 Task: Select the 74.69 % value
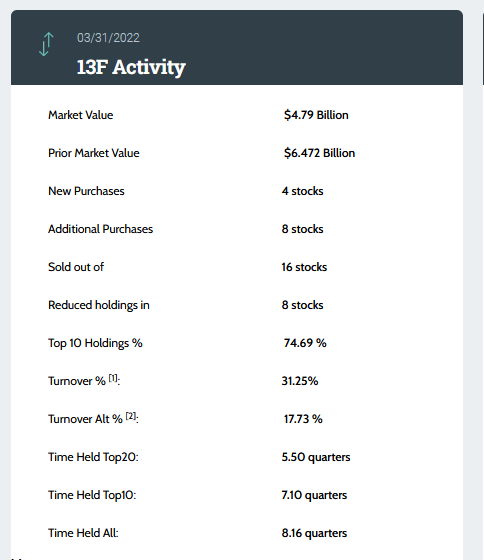pos(305,343)
